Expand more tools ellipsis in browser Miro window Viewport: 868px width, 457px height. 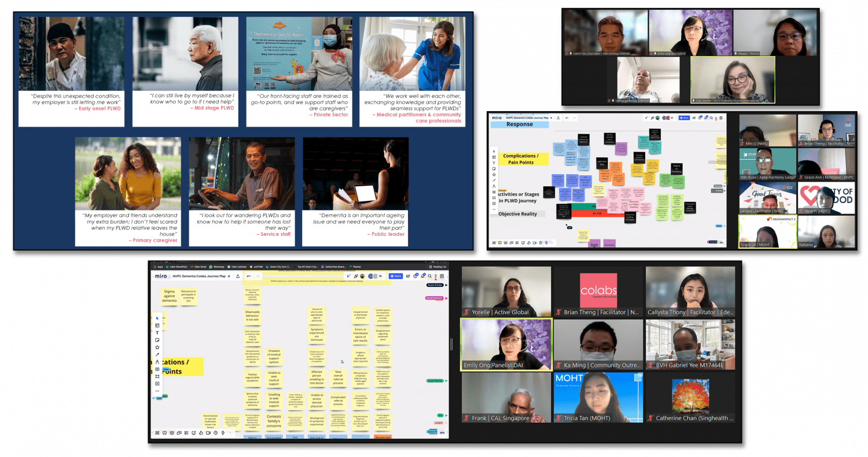click(157, 391)
